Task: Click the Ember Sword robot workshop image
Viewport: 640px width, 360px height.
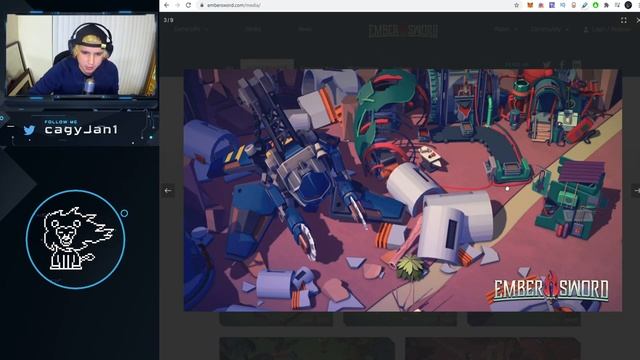Action: point(403,190)
